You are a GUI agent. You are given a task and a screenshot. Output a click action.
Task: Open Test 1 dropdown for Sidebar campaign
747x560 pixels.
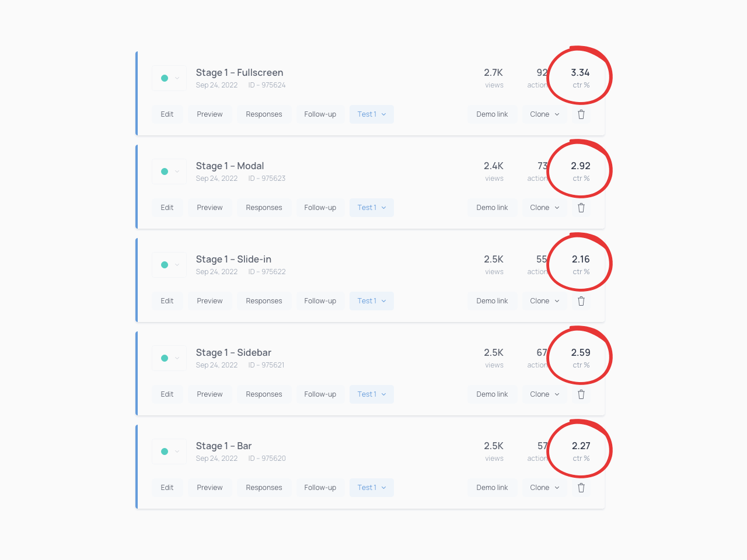pos(372,394)
